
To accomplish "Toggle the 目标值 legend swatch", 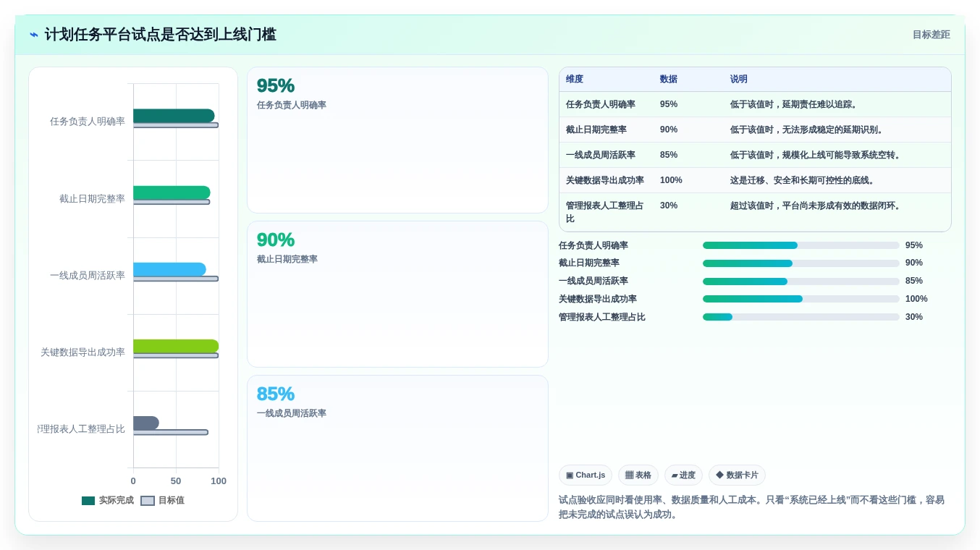I will click(148, 501).
